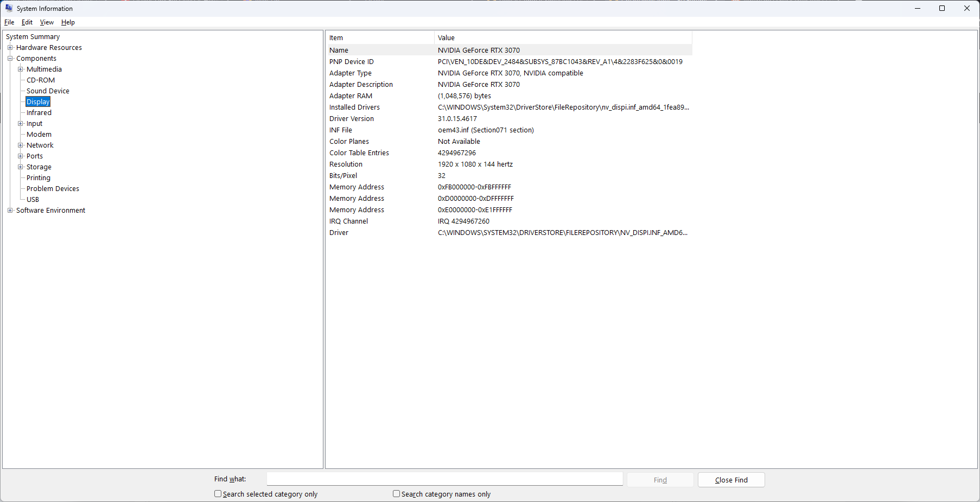This screenshot has width=980, height=502.
Task: Click the 1920 x 1080 x 144 hertz value
Action: tap(475, 164)
